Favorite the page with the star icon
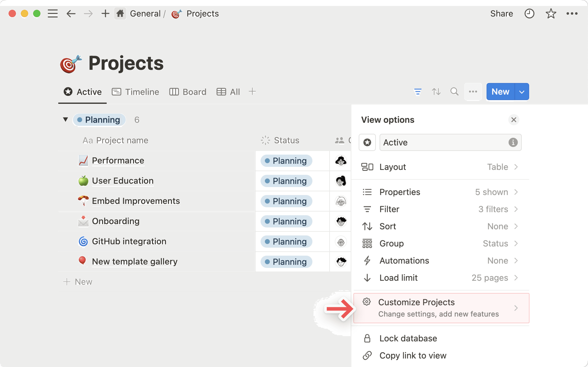 pos(551,14)
